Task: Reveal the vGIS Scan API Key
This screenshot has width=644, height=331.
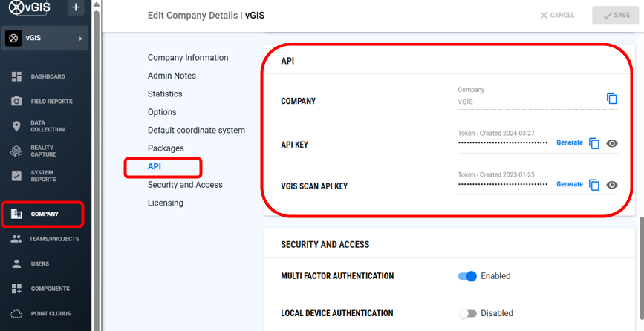Action: (x=612, y=185)
